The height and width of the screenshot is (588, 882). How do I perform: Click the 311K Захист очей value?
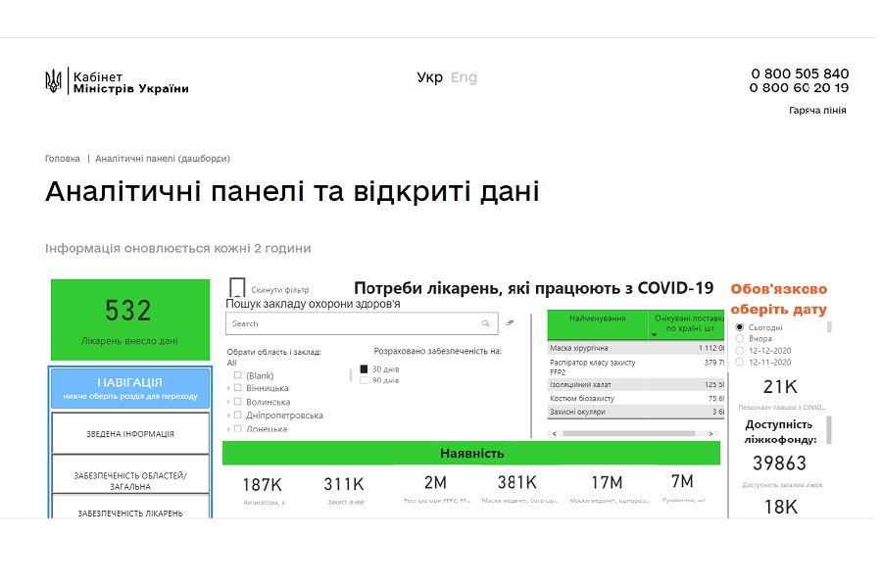(x=344, y=484)
